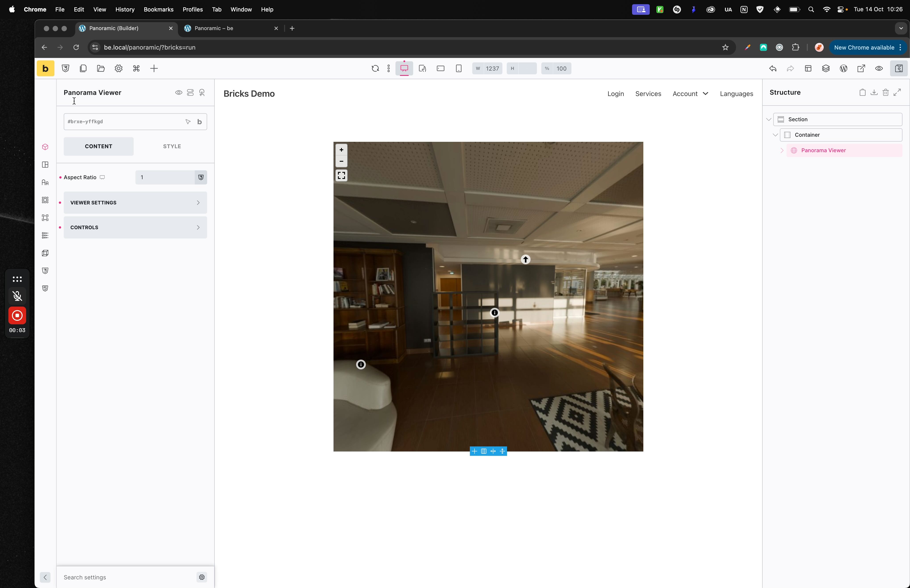Open the Bookmarks menu

coord(158,10)
